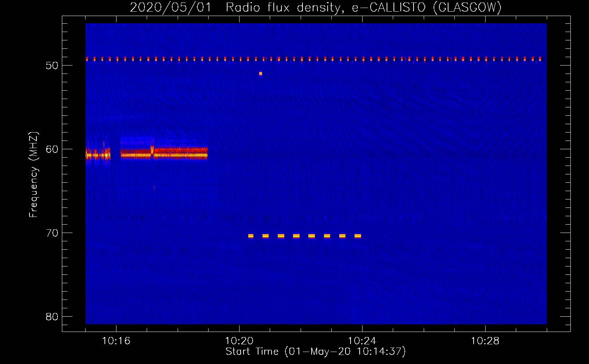This screenshot has width=589, height=364.
Task: Click the first yellow dash near 70 MHz
Action: 251,236
